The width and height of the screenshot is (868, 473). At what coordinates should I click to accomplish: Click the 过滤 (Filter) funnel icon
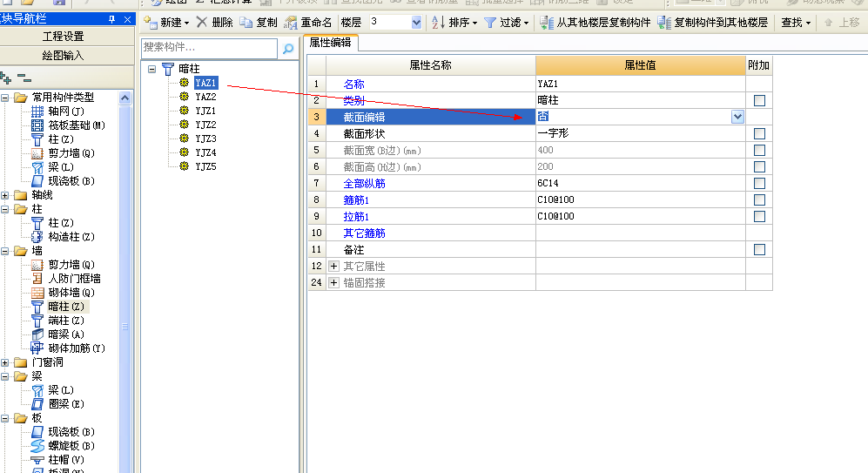point(490,23)
